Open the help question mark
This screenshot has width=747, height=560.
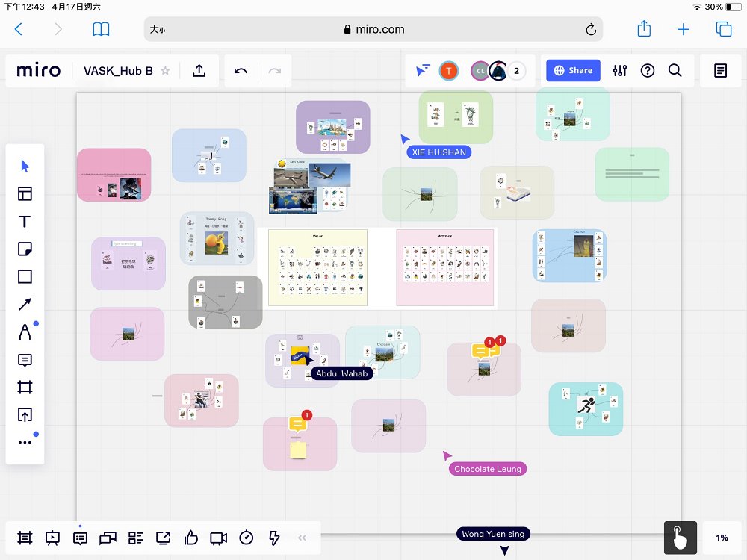(648, 70)
